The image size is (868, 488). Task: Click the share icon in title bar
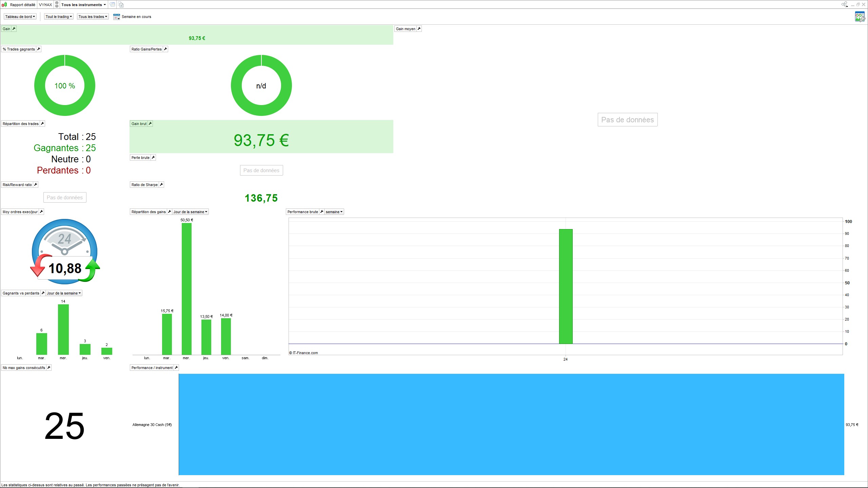(844, 4)
